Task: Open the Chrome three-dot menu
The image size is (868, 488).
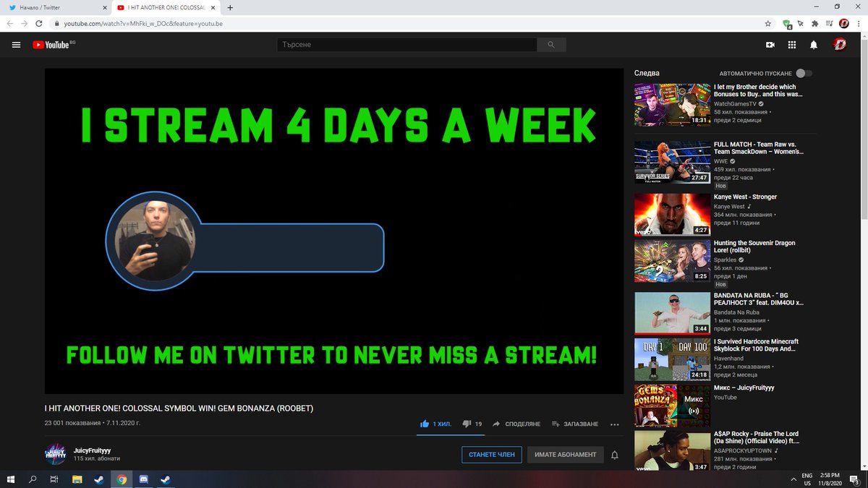Action: [x=859, y=23]
